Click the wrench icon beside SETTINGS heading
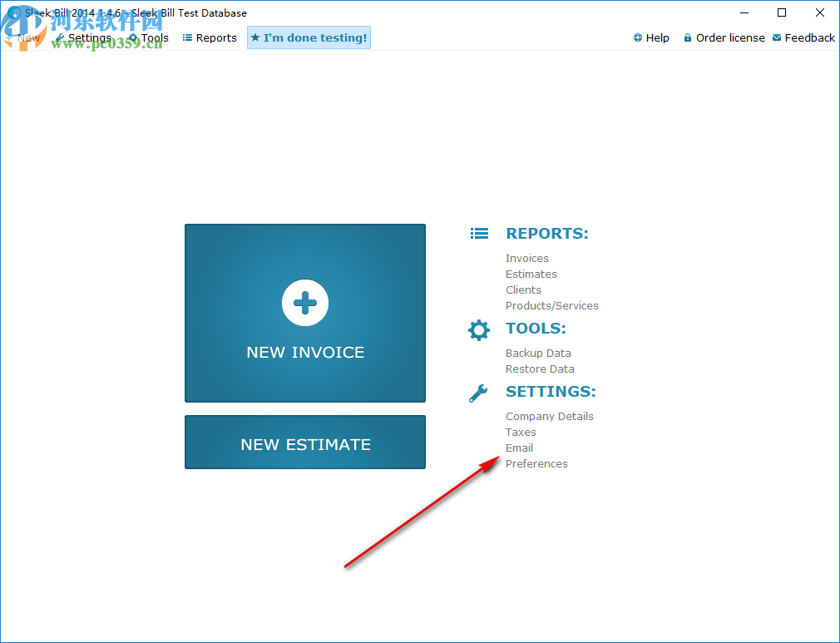Viewport: 840px width, 643px height. point(478,393)
